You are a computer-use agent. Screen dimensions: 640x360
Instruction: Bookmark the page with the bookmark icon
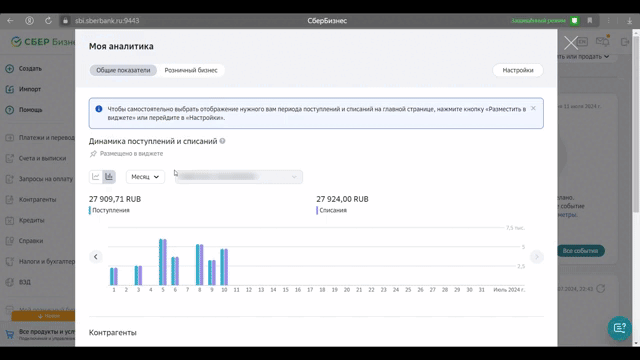click(590, 20)
